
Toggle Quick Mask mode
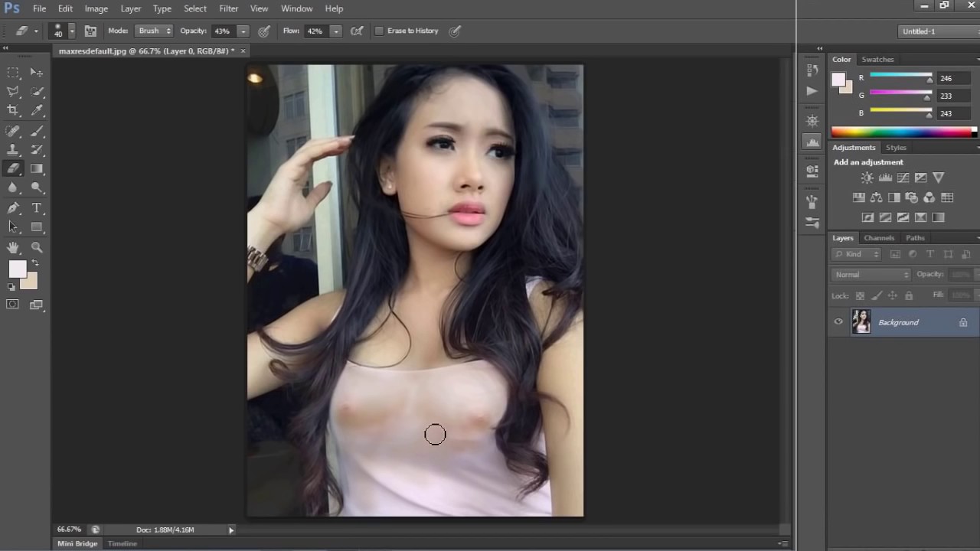tap(12, 305)
